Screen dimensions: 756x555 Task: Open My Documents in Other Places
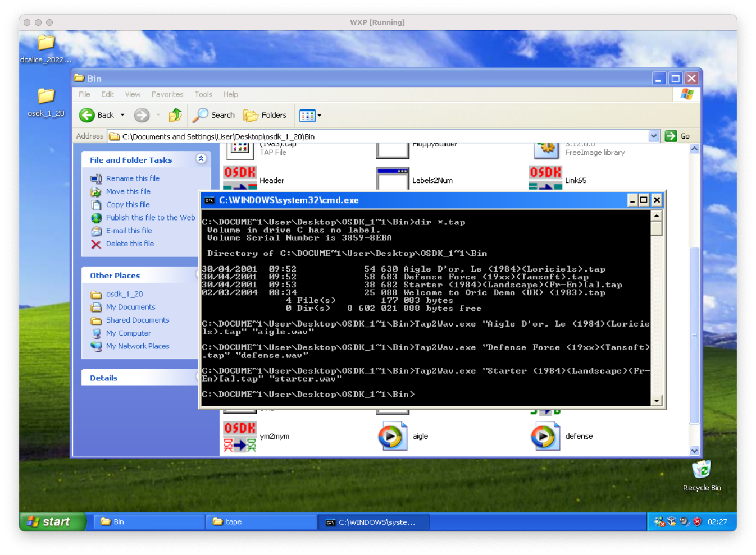tap(130, 307)
